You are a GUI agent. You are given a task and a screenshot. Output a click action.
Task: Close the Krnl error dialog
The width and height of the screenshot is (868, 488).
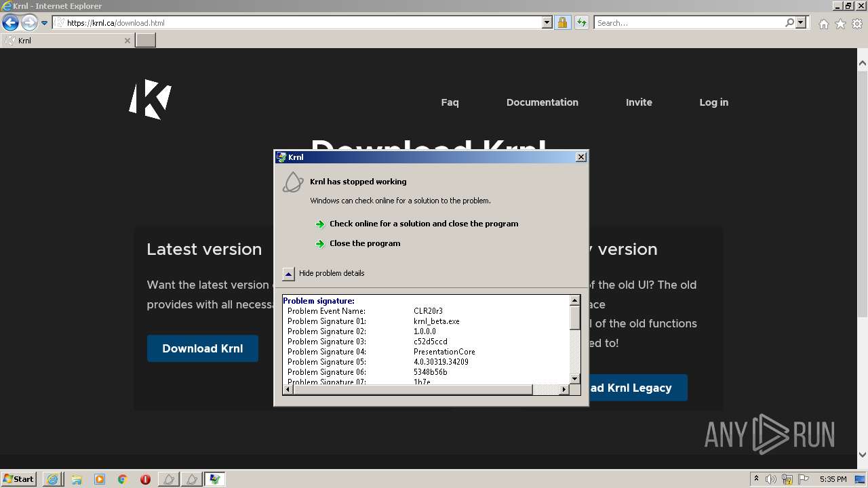tap(580, 157)
